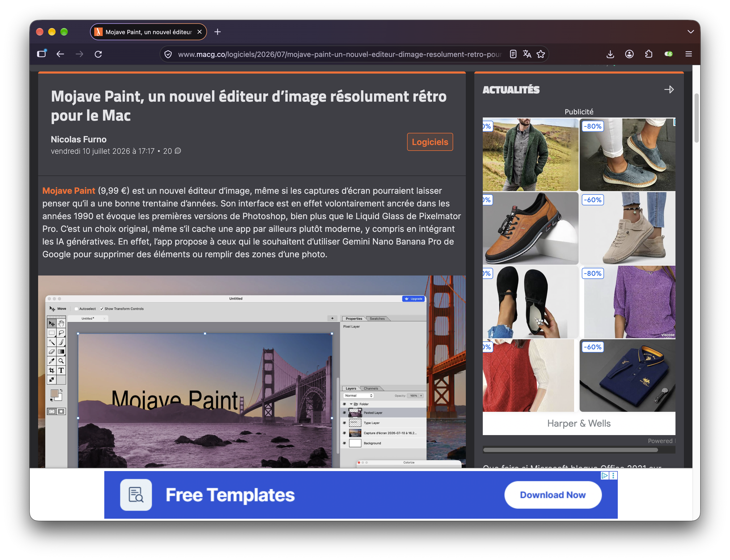Open the comments bubble icon next to 20
This screenshot has height=560, width=730.
178,151
